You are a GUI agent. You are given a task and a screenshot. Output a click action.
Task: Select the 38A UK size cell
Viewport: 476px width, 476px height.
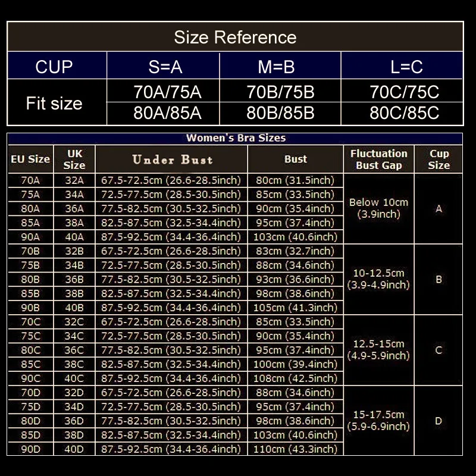74,223
